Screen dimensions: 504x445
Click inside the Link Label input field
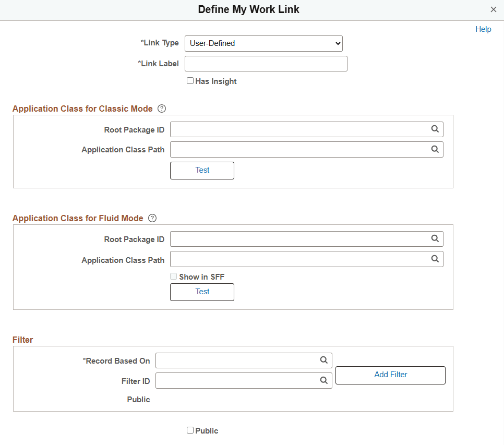(x=266, y=63)
